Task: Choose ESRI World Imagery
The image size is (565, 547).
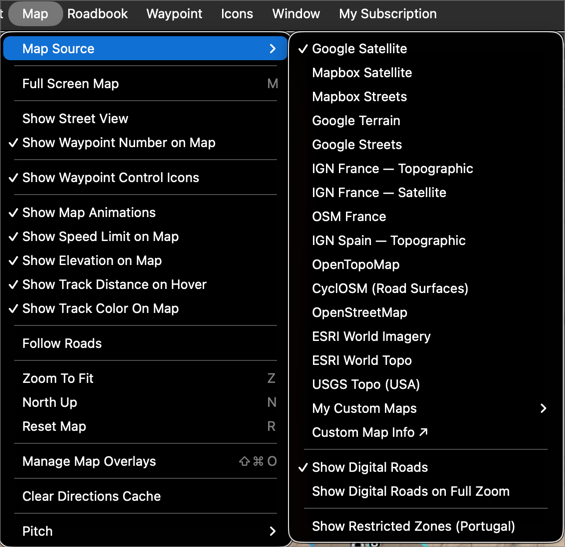Action: tap(426, 336)
